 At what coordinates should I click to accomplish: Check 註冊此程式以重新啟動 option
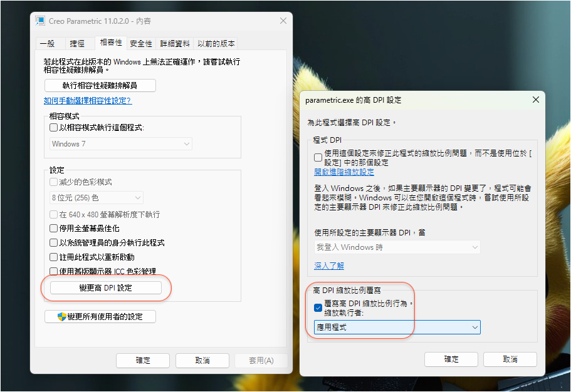tap(54, 257)
